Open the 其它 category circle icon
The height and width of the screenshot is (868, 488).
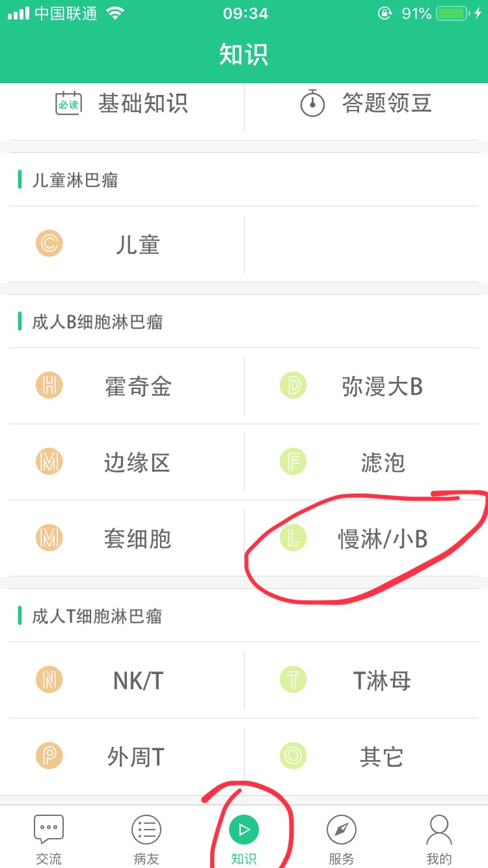tap(293, 757)
